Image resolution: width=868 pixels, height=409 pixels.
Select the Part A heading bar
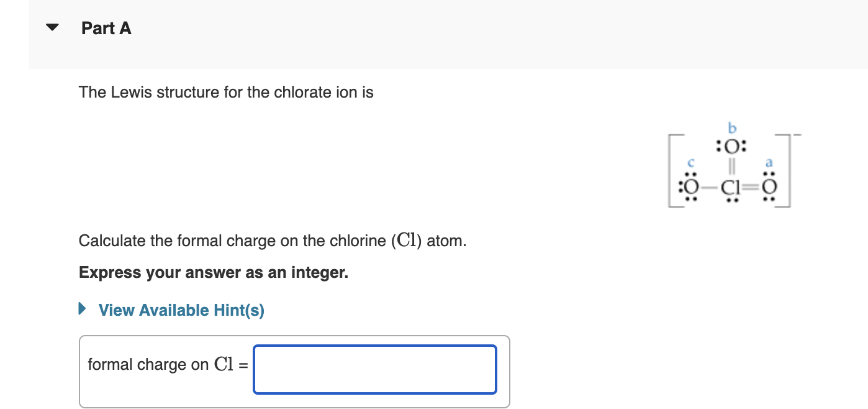248,28
